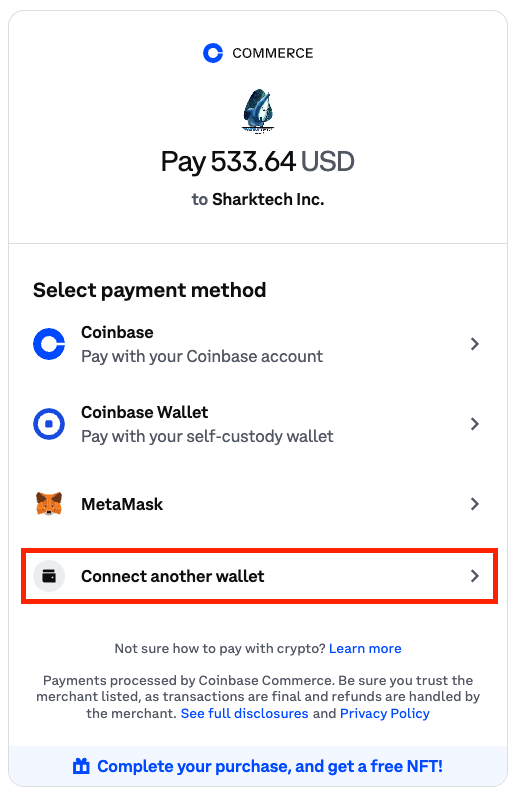Select the MetaMask payment method label
This screenshot has width=517, height=798.
(x=122, y=504)
